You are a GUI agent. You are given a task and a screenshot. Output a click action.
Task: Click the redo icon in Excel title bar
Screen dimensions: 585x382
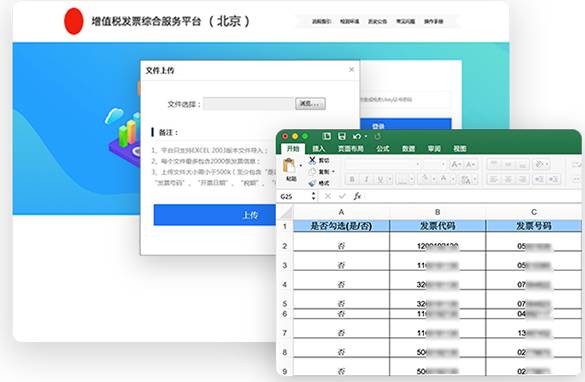tap(378, 137)
